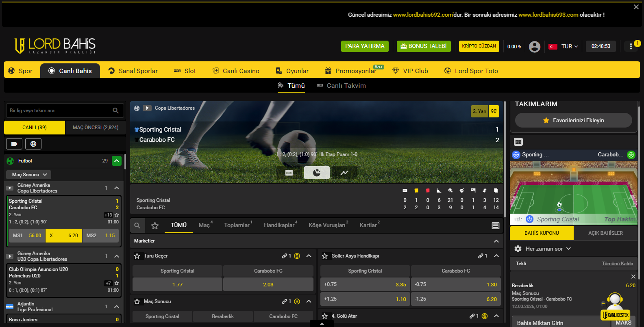Switch the markets list layout icon

[496, 225]
